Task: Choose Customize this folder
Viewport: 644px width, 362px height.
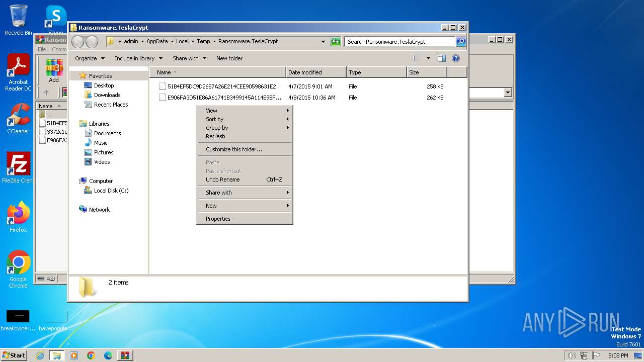Action: click(245, 149)
